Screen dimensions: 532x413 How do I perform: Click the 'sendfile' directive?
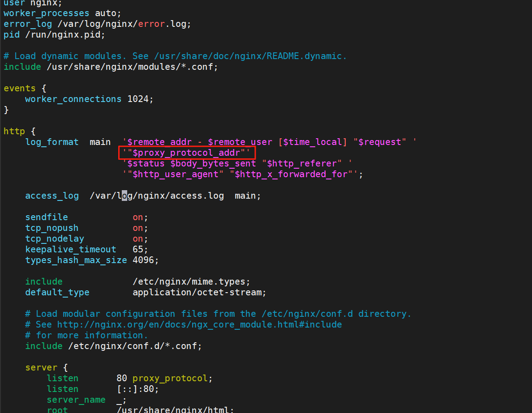pos(47,217)
